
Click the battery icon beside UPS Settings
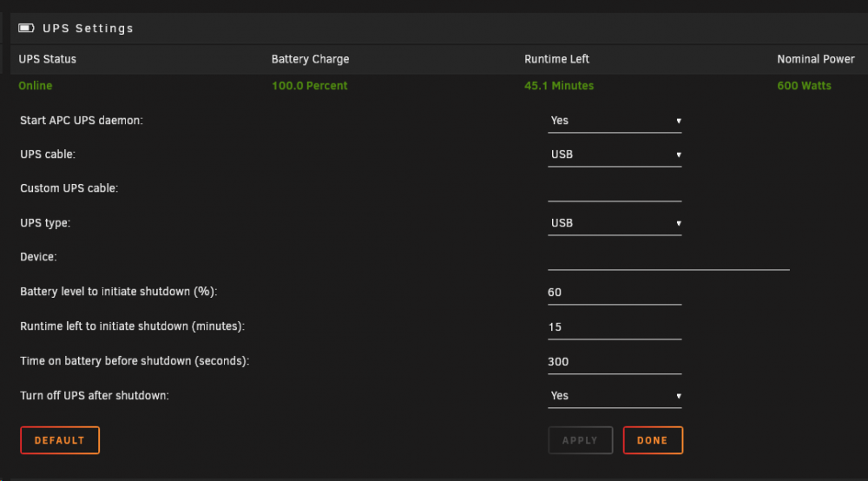26,28
